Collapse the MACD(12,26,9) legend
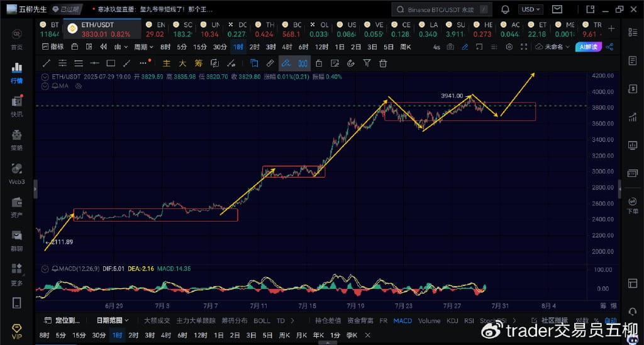Viewport: 644px width, 345px height. [x=45, y=269]
